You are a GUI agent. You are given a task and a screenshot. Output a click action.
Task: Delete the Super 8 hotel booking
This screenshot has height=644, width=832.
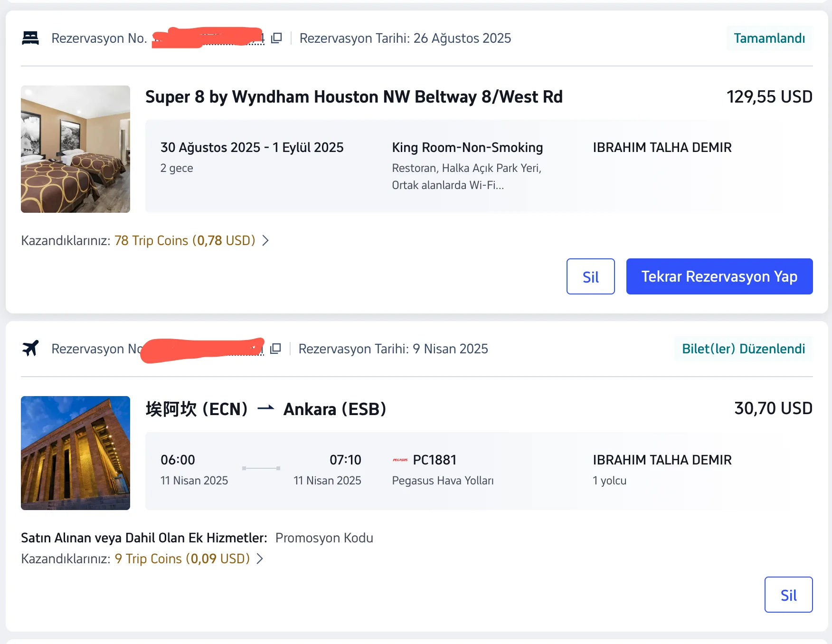tap(591, 276)
